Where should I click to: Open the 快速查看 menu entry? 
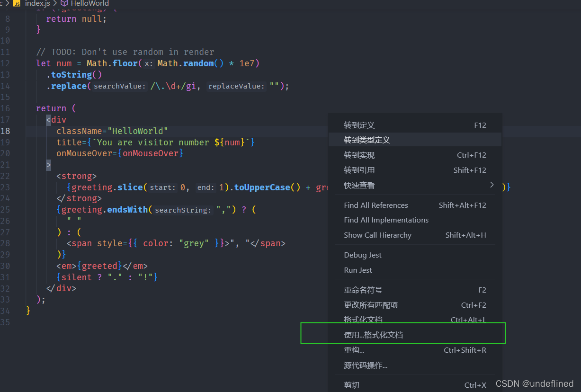point(415,185)
